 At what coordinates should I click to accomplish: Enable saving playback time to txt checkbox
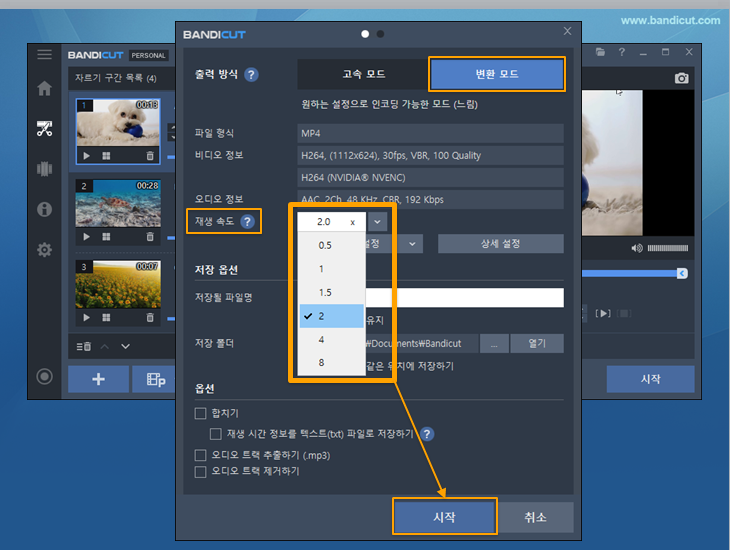[x=216, y=434]
